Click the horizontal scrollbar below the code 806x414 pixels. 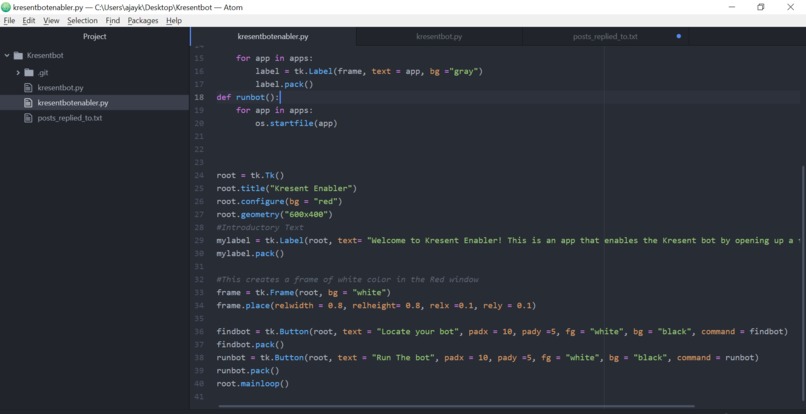455,406
